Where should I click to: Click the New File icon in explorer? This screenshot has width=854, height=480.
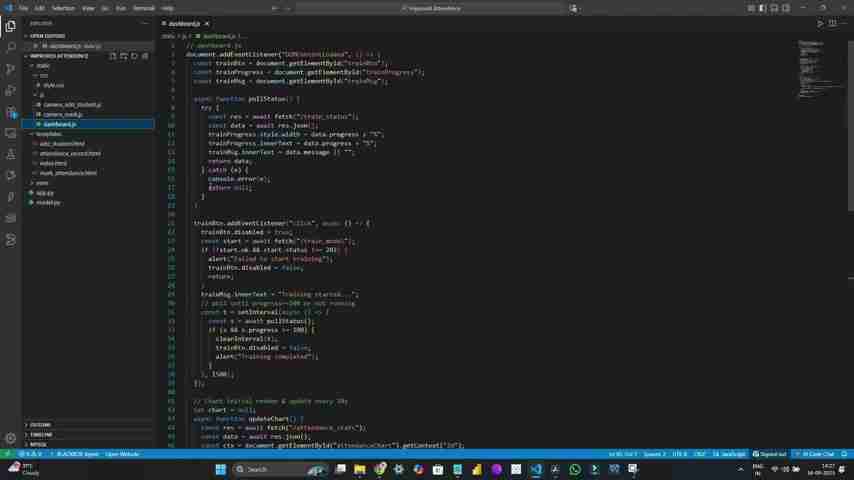click(x=113, y=56)
